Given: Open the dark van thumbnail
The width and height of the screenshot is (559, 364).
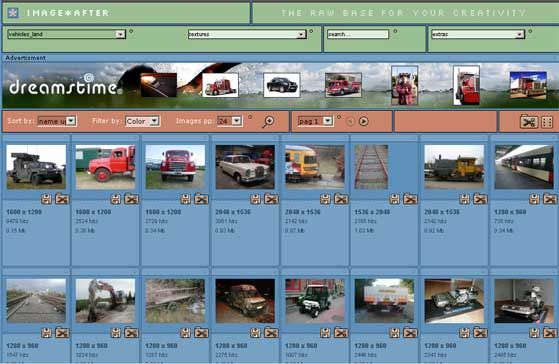Looking at the screenshot, I should [x=245, y=301].
